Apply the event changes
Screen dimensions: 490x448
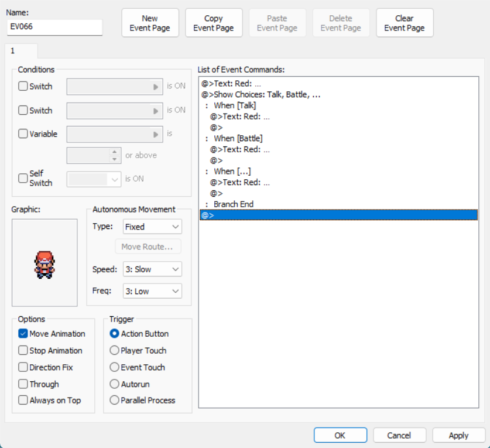[x=459, y=435]
